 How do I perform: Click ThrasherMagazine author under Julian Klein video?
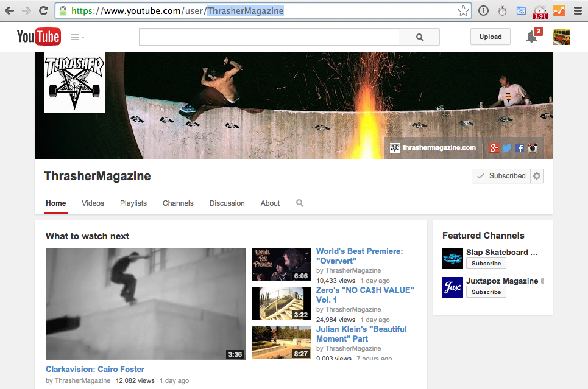pyautogui.click(x=353, y=348)
